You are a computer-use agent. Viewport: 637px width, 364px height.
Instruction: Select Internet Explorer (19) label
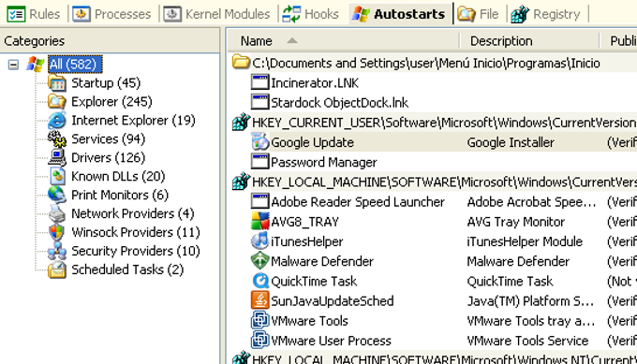click(133, 121)
